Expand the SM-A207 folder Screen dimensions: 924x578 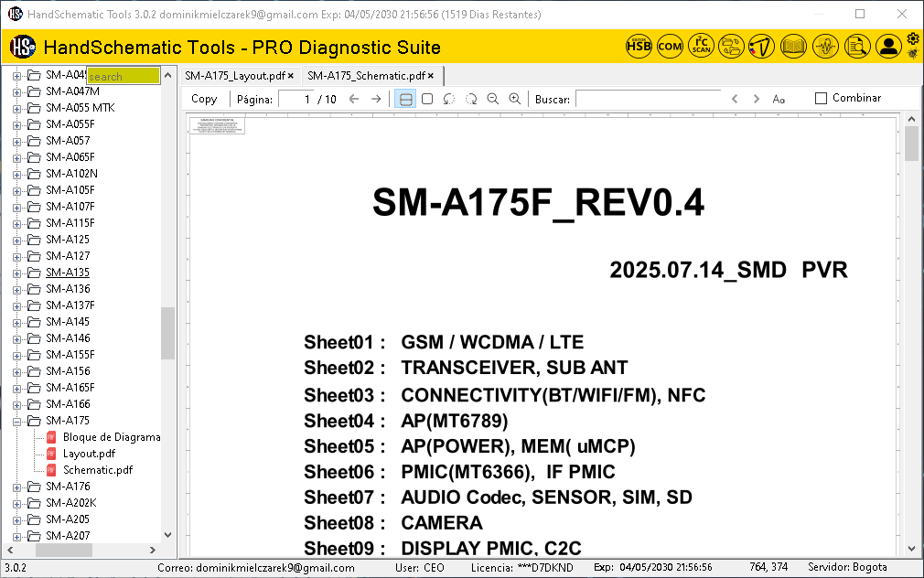17,536
